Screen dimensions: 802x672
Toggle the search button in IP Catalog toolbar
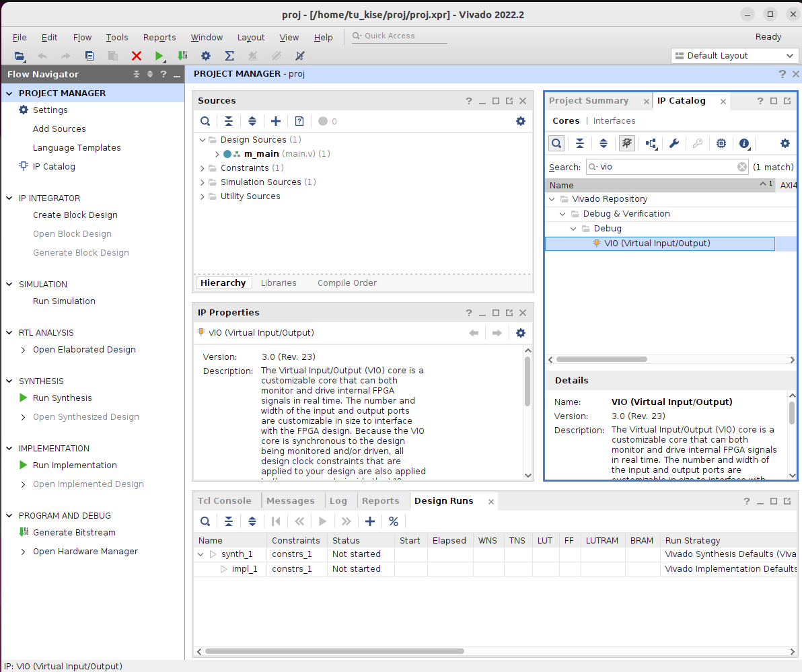[x=556, y=143]
